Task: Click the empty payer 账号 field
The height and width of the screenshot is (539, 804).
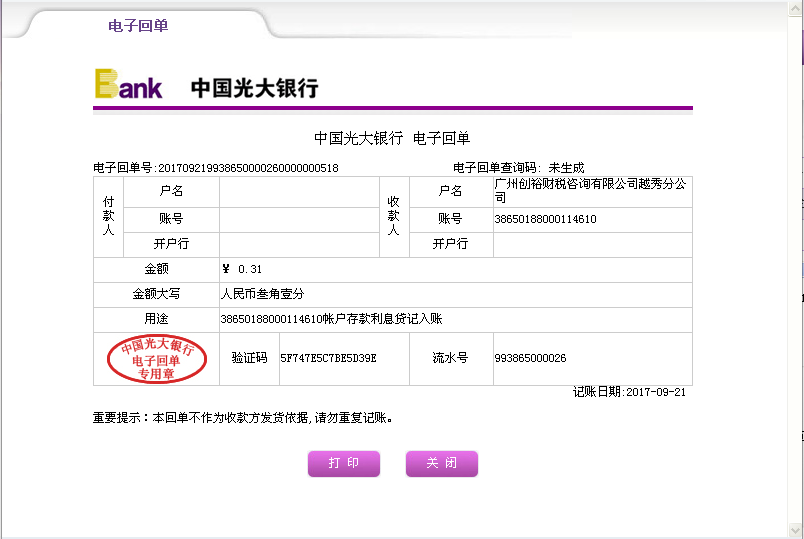Action: pyautogui.click(x=298, y=219)
